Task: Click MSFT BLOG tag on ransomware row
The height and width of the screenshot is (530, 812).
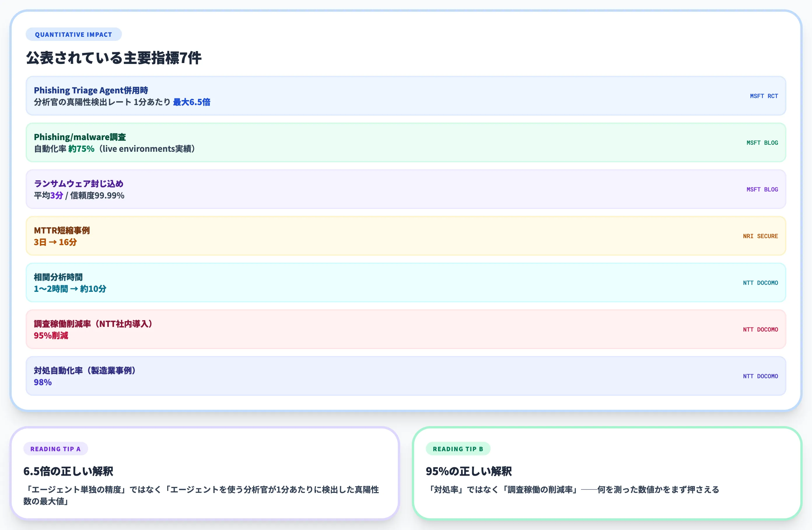Action: [762, 189]
